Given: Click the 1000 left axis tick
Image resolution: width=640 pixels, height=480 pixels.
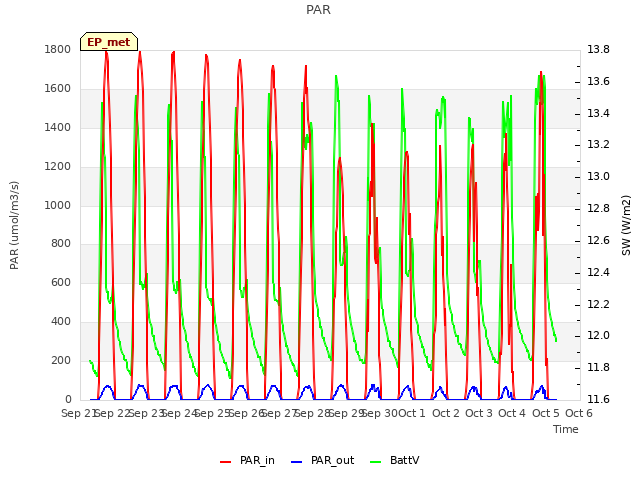Looking at the screenshot, I should (x=58, y=205).
